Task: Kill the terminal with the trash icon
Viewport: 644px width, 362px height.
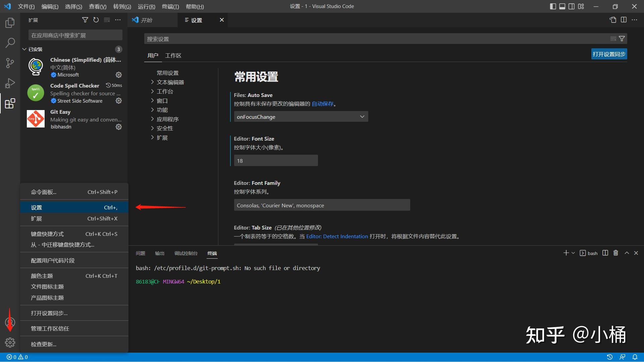Action: click(615, 253)
